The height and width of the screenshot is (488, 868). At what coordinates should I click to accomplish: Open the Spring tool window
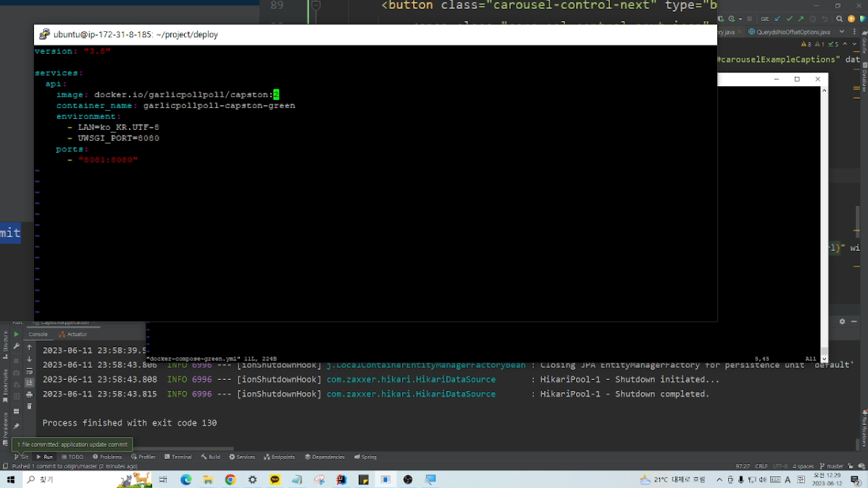(x=365, y=457)
